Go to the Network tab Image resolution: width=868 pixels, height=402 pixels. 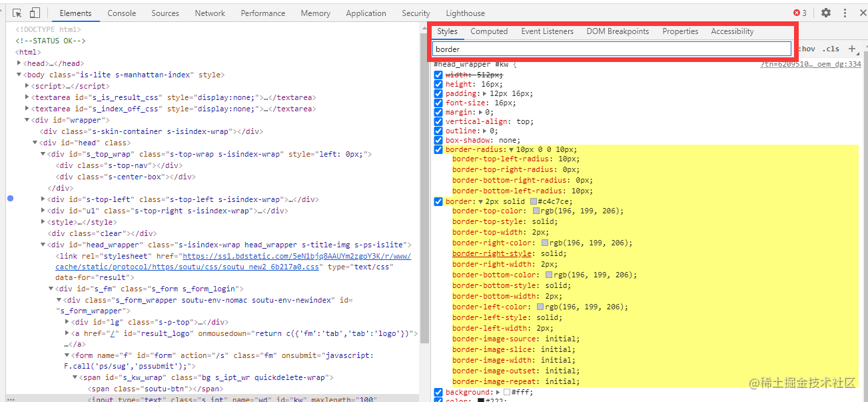(x=210, y=13)
